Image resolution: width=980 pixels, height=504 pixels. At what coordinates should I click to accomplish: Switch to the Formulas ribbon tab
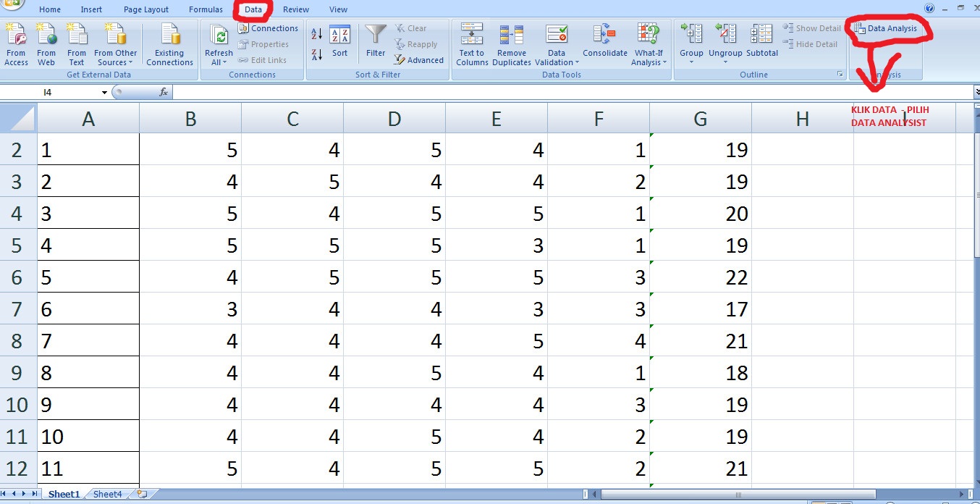pos(206,9)
